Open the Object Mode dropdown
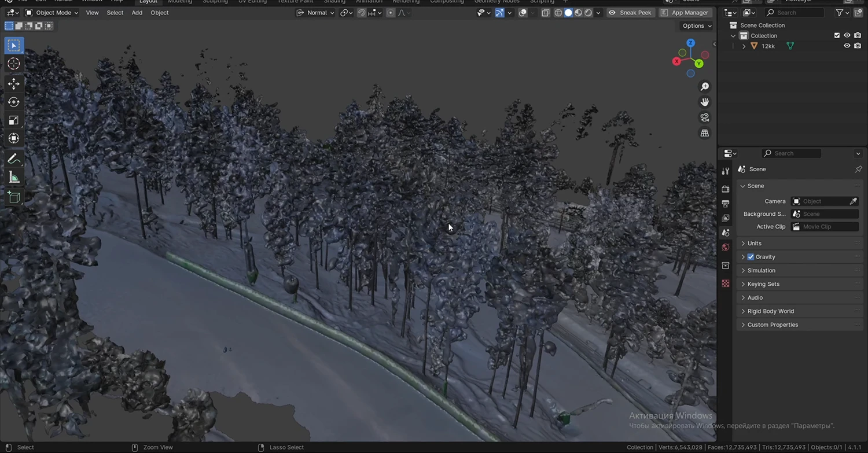The width and height of the screenshot is (868, 453). (52, 13)
